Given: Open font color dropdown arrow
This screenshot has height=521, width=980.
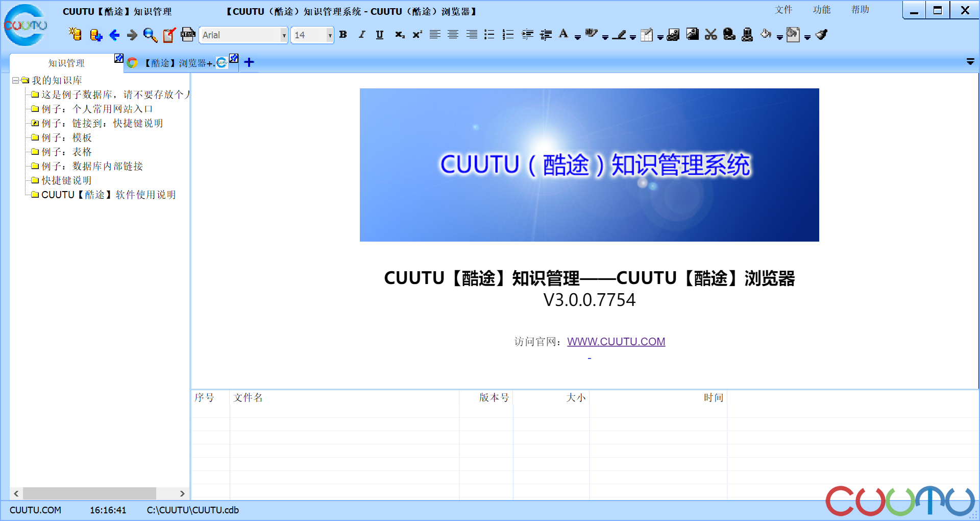Looking at the screenshot, I should click(577, 37).
